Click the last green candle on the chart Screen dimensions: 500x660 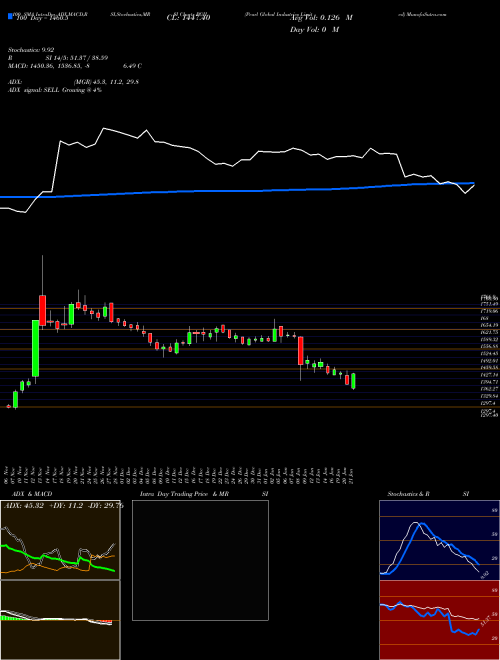click(354, 381)
